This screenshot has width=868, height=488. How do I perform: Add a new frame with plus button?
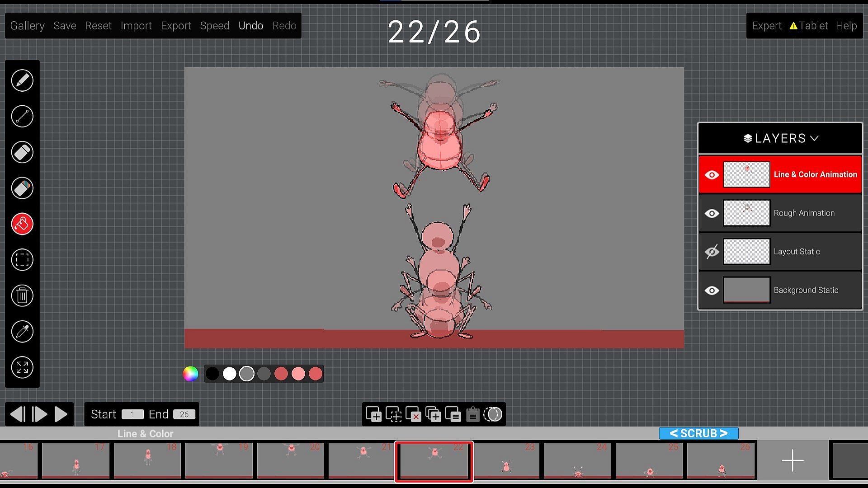792,460
